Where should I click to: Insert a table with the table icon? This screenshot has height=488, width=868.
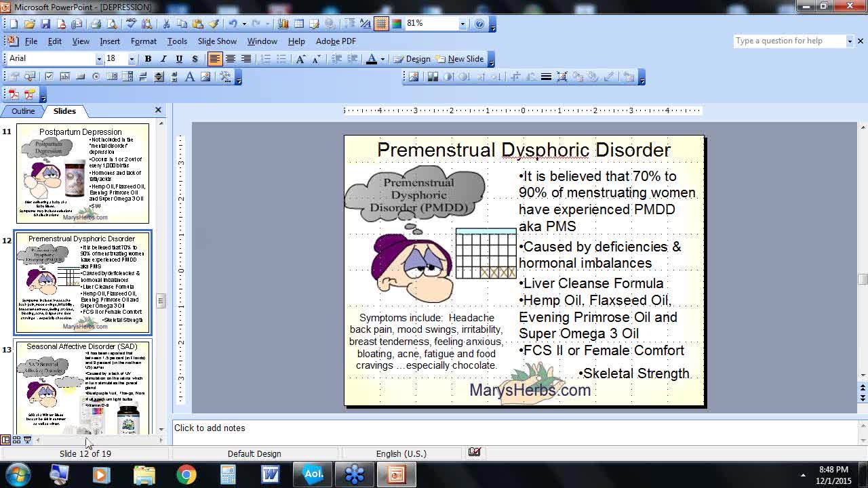click(x=298, y=24)
